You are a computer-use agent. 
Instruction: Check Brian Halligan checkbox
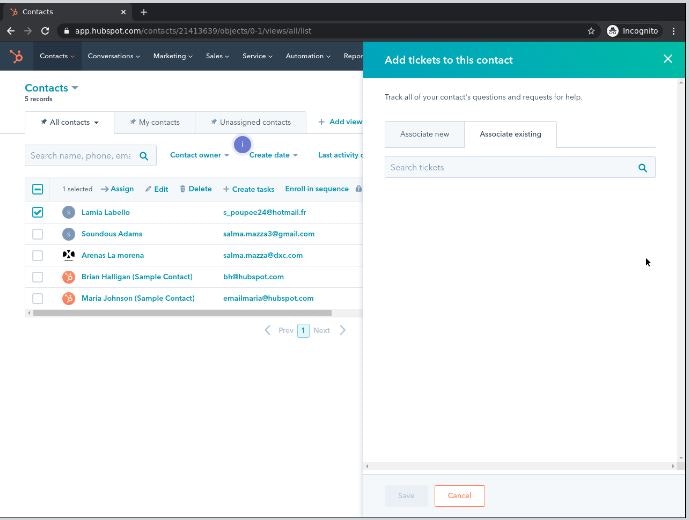click(37, 277)
